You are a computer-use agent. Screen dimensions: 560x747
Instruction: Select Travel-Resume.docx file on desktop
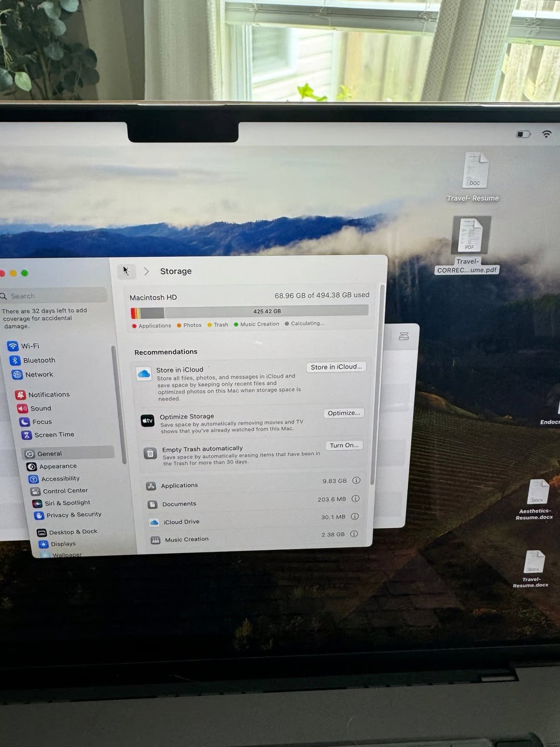[x=532, y=570]
